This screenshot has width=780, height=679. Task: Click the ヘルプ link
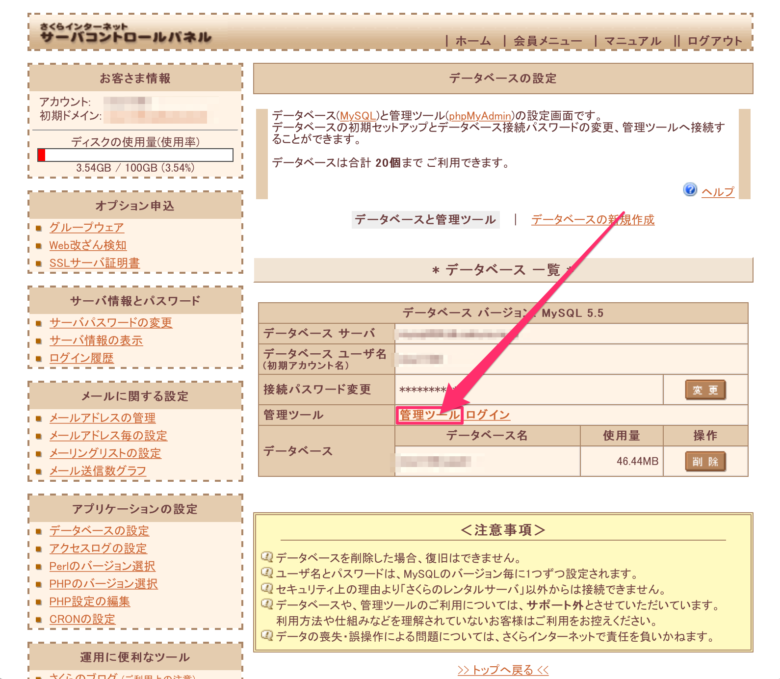[717, 192]
